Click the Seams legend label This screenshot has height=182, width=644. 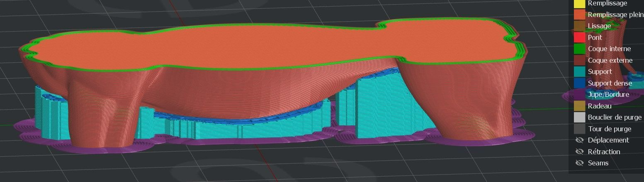(598, 163)
